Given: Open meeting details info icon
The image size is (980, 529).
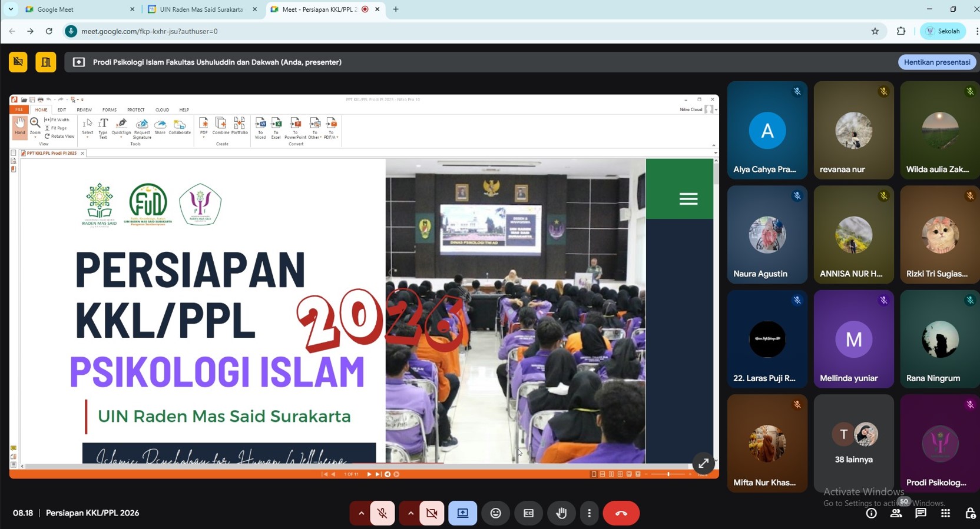Looking at the screenshot, I should [871, 513].
